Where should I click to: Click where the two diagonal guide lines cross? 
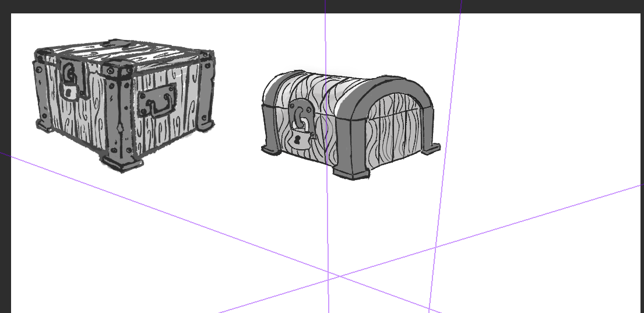pyautogui.click(x=340, y=277)
